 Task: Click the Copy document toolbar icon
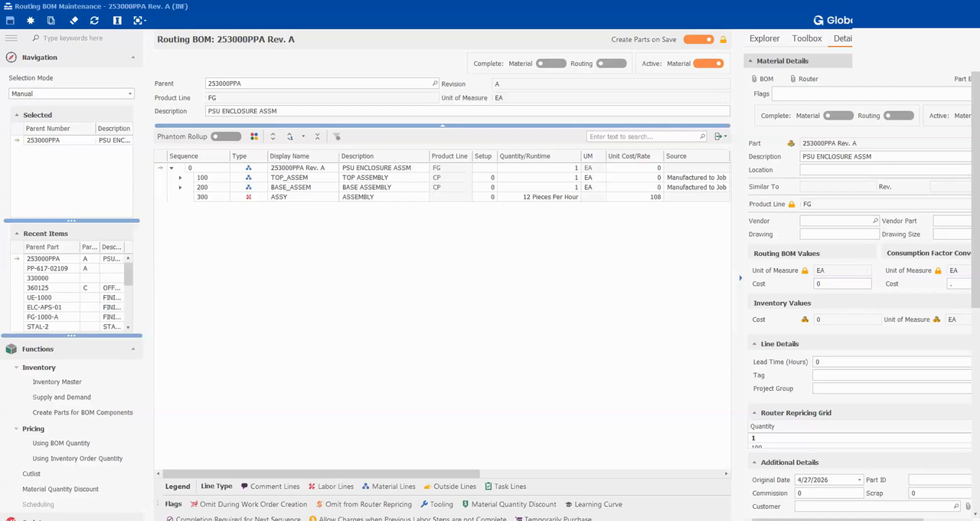(x=51, y=21)
